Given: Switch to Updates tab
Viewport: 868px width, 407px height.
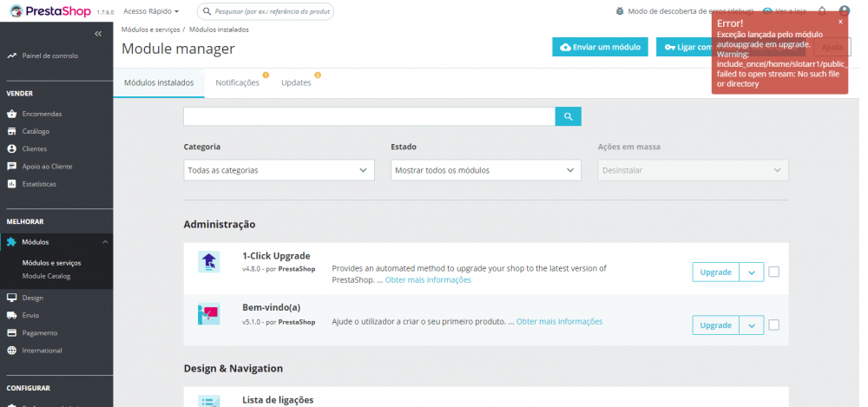Looking at the screenshot, I should [x=296, y=83].
